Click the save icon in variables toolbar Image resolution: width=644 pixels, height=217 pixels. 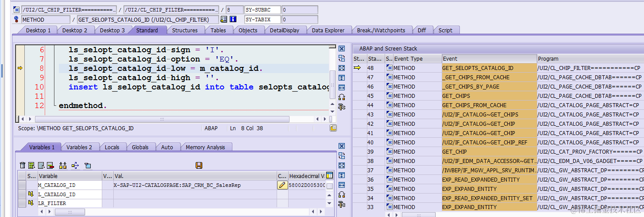click(199, 165)
